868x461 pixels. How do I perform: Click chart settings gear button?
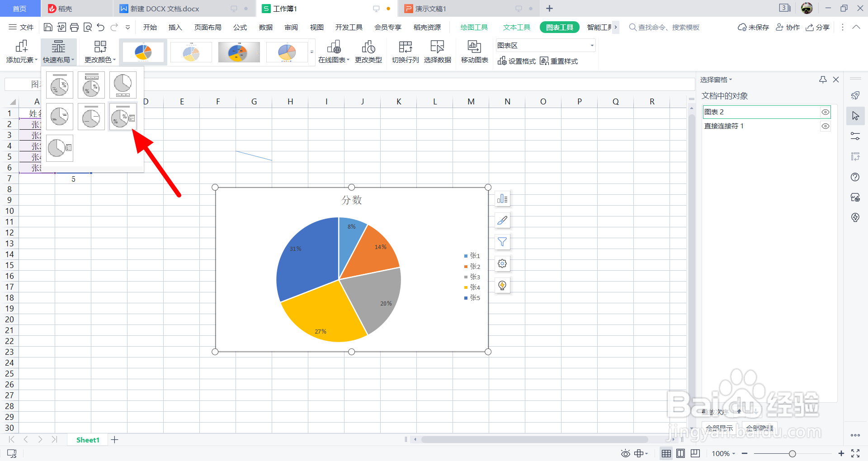(x=502, y=264)
